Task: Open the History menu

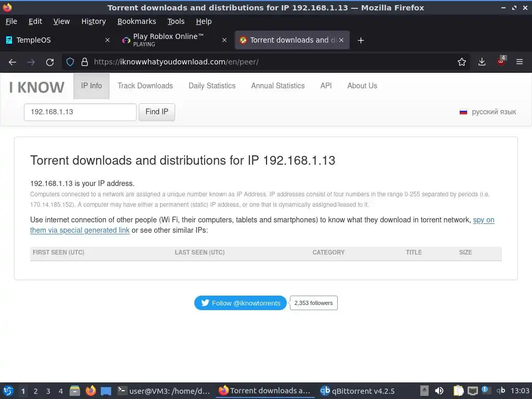Action: [94, 21]
